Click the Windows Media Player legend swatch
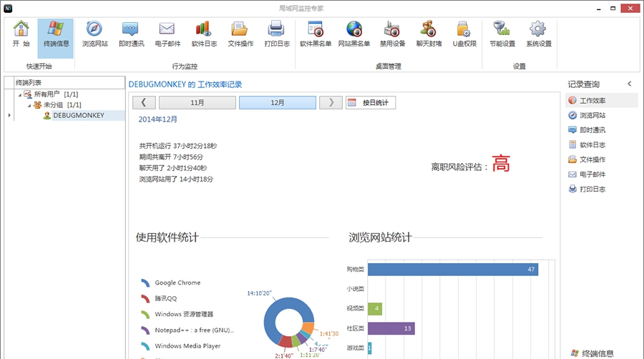The width and height of the screenshot is (644, 359). (145, 346)
